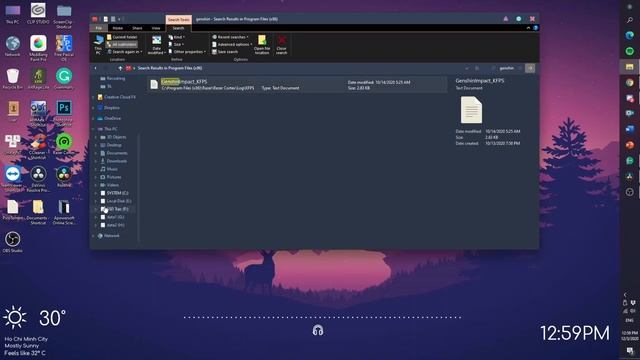Open Documents shortcut desktop icon

38,212
